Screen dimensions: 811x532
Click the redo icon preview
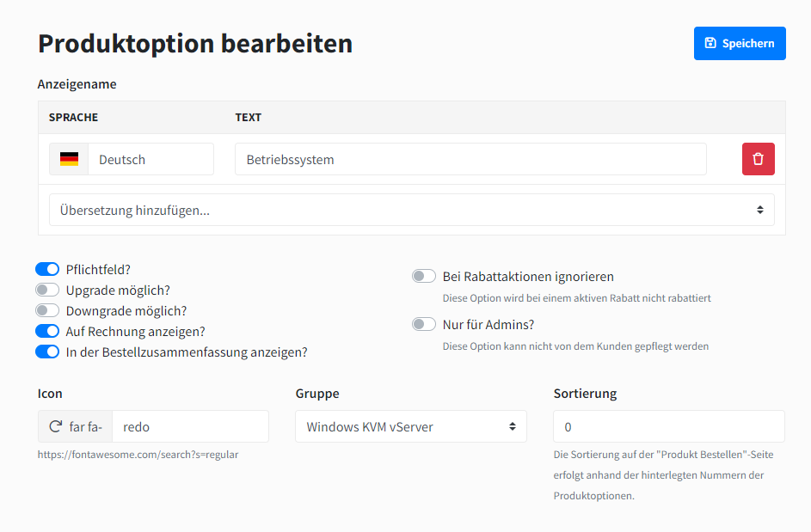(56, 426)
